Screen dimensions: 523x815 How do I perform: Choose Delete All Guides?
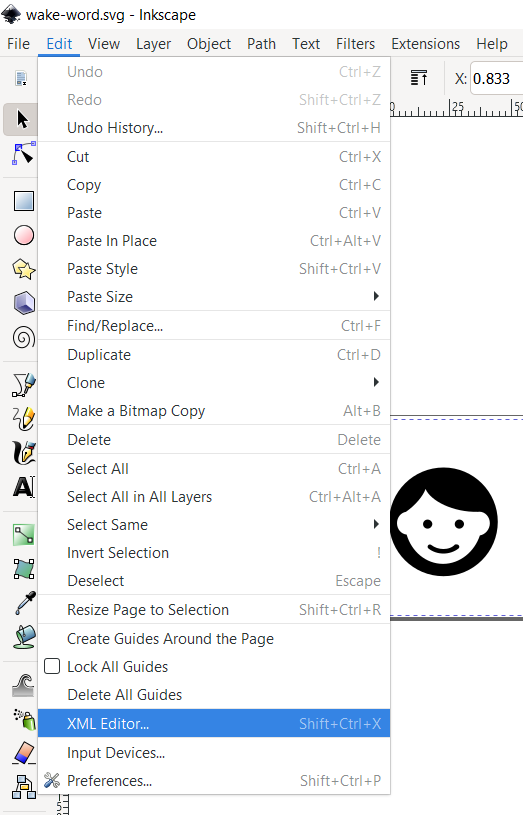click(214, 694)
